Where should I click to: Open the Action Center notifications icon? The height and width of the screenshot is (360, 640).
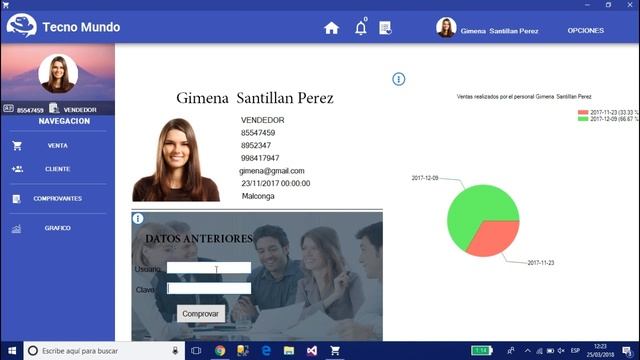pyautogui.click(x=627, y=351)
